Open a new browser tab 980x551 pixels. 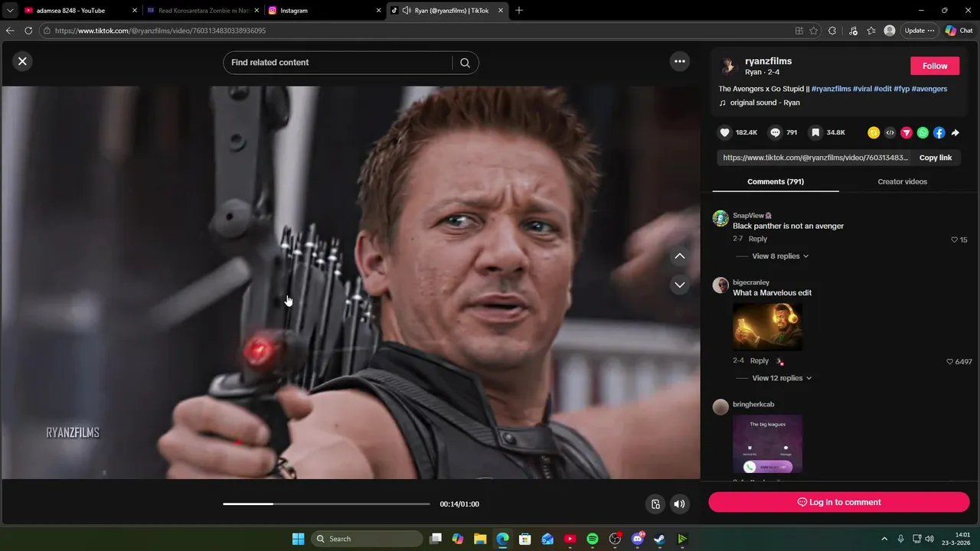point(519,11)
